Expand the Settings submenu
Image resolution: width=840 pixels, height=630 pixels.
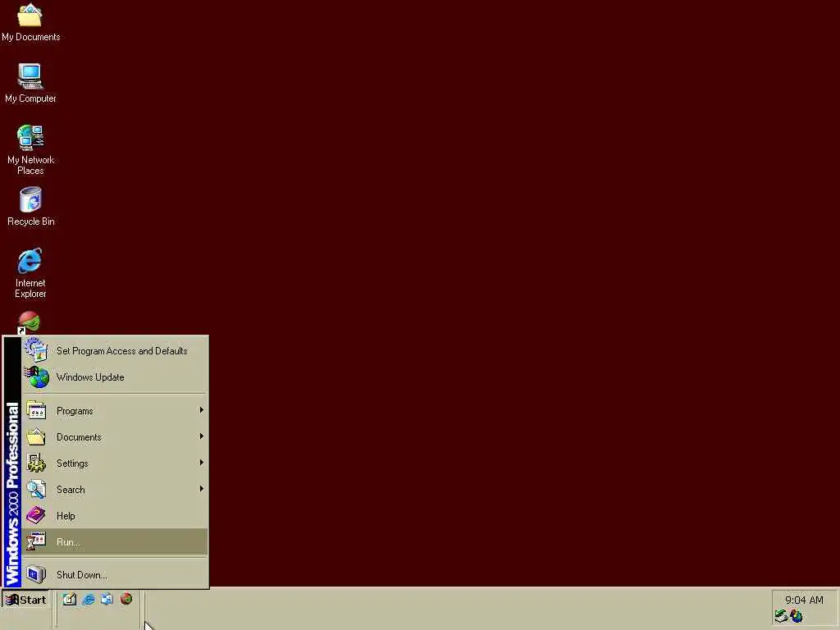[x=115, y=463]
